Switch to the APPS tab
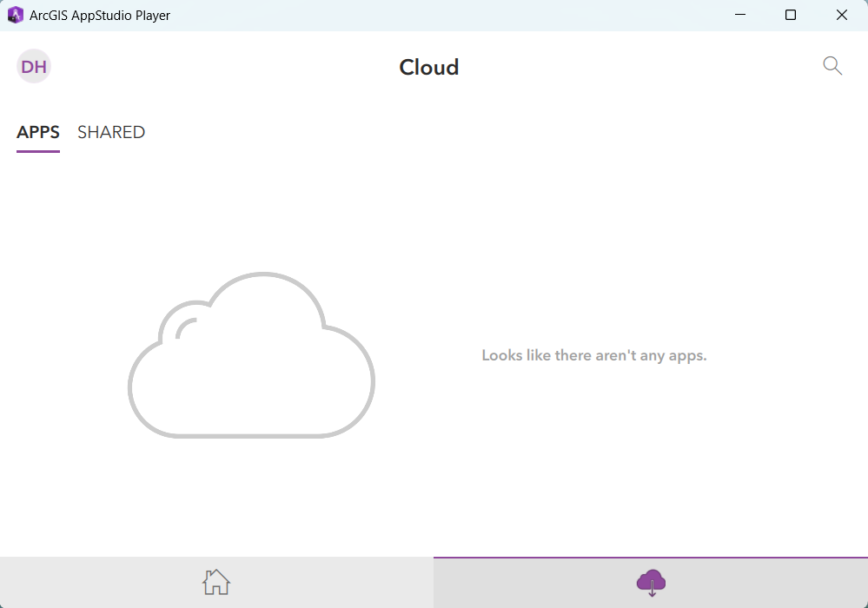The image size is (868, 608). [x=38, y=132]
